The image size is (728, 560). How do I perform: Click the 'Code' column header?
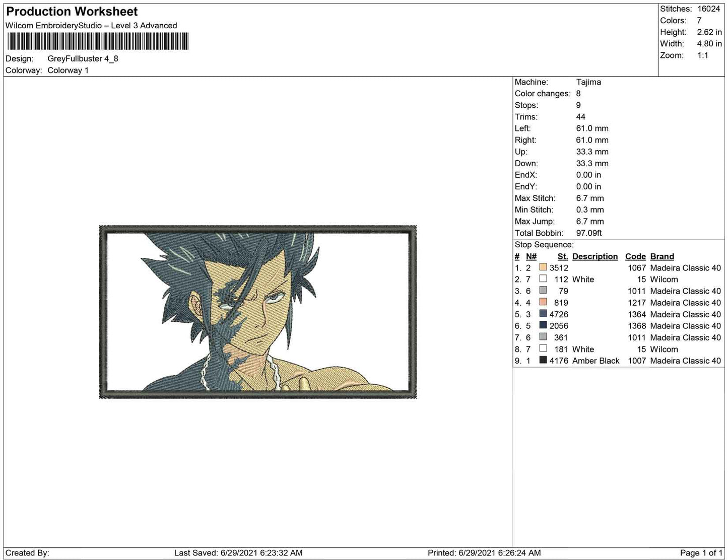pos(635,256)
